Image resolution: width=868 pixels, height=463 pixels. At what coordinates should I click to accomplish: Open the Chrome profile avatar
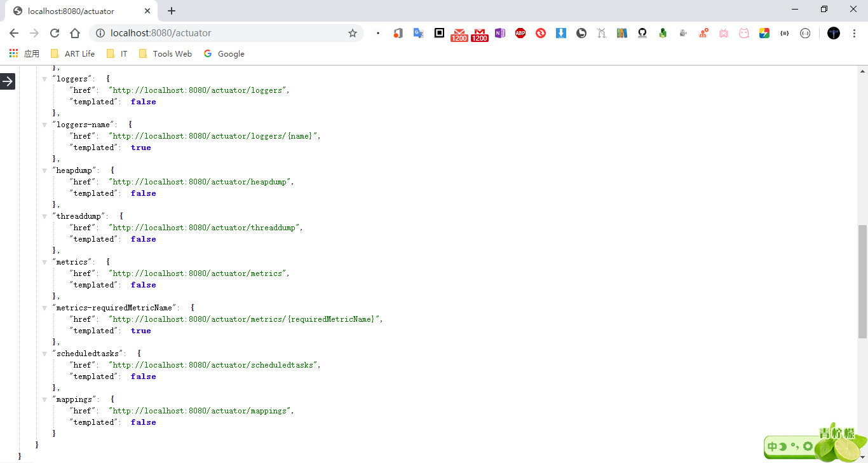pyautogui.click(x=834, y=33)
